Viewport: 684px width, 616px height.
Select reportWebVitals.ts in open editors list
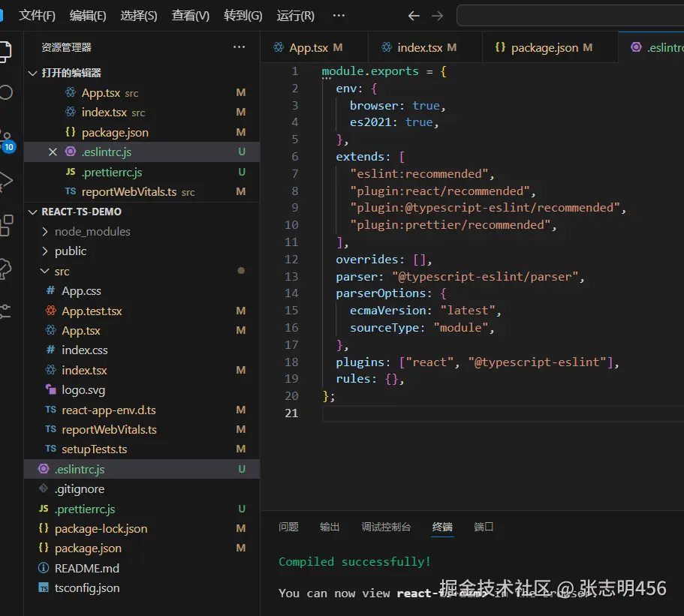click(x=142, y=192)
